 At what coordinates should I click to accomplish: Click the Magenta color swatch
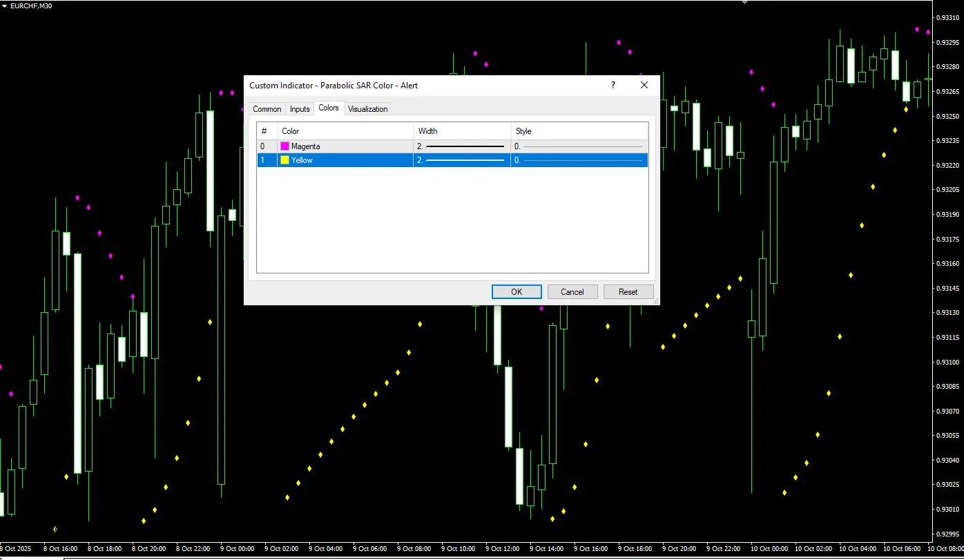tap(285, 146)
